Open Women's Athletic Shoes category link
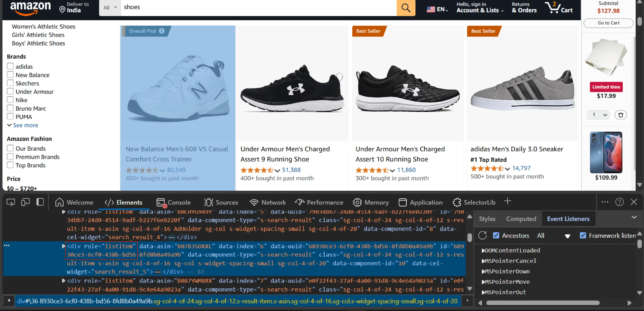The image size is (644, 311). click(44, 26)
